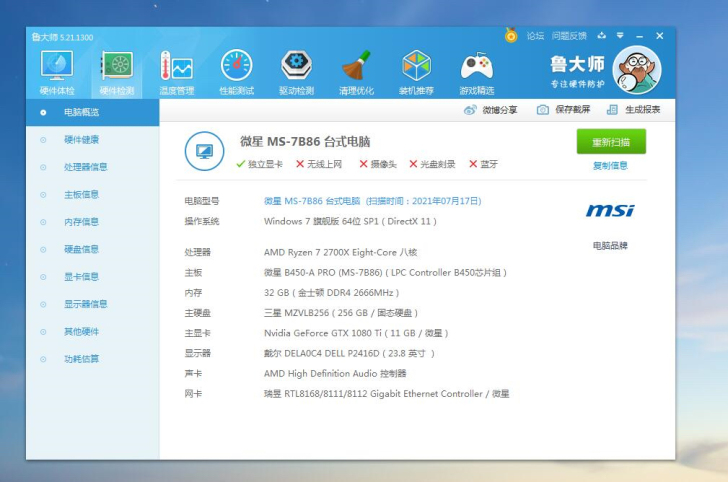Select 电脑概览 in the sidebar

(x=92, y=112)
